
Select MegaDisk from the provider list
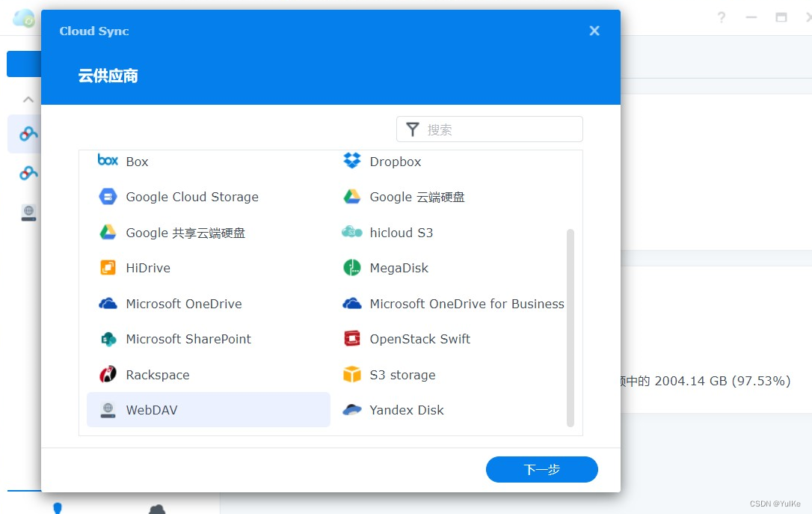click(399, 268)
